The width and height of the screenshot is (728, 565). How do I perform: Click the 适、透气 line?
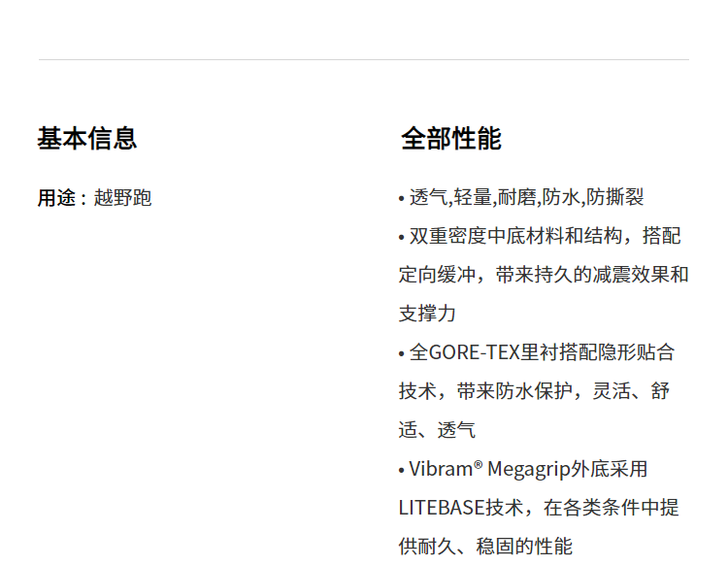437,430
